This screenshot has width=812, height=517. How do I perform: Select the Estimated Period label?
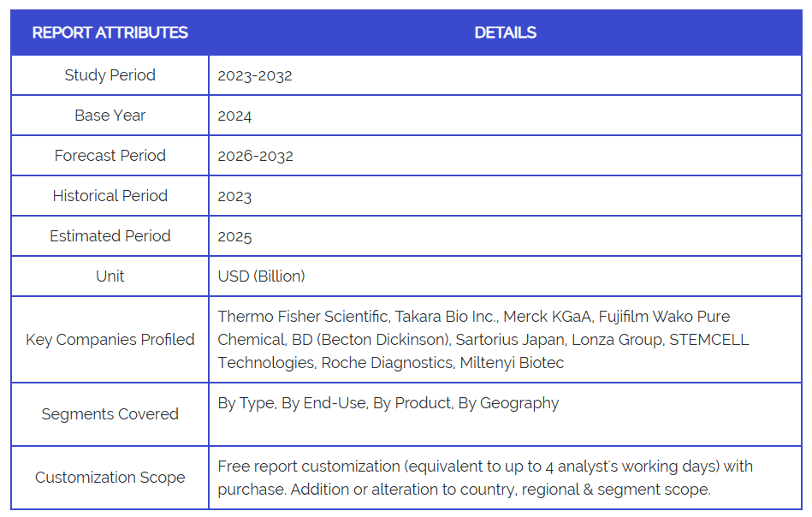pos(110,236)
